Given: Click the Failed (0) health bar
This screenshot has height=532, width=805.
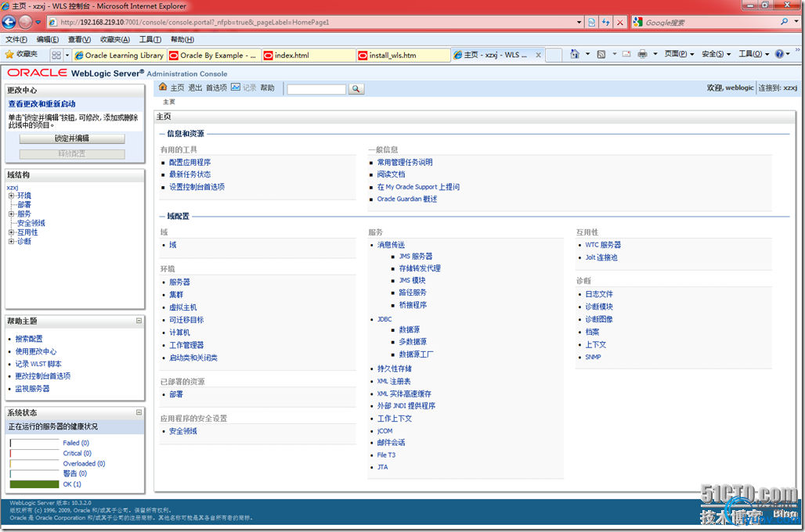Looking at the screenshot, I should tap(34, 443).
